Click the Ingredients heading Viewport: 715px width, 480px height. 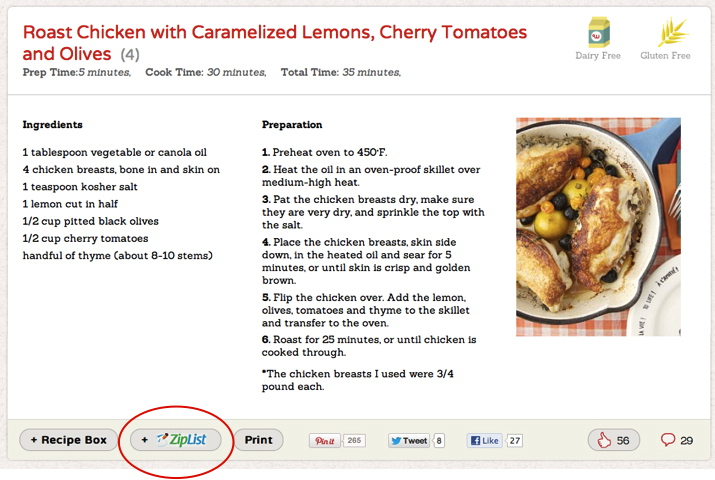[52, 125]
